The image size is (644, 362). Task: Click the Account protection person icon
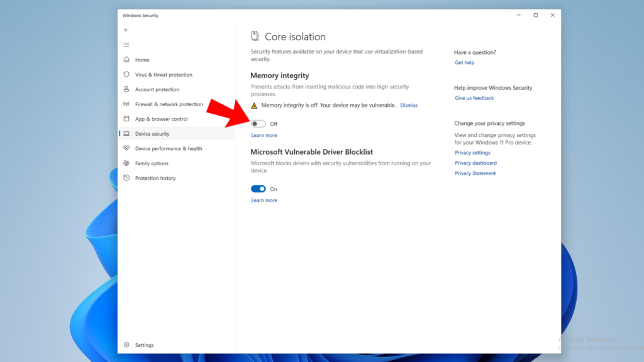[x=126, y=89]
